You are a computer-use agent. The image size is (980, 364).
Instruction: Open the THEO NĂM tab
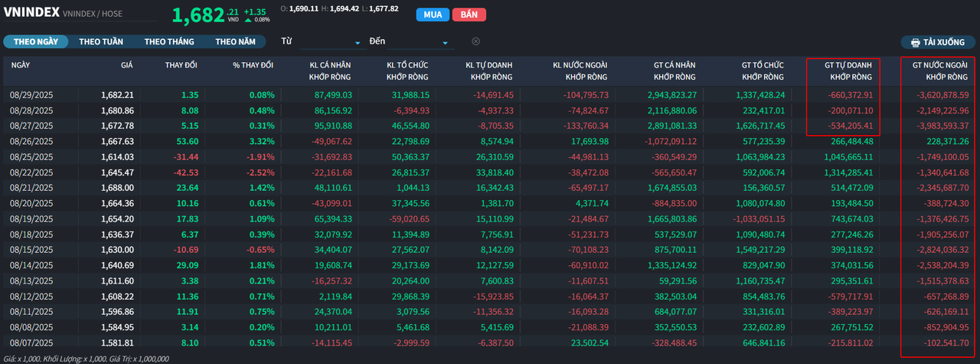pyautogui.click(x=235, y=41)
